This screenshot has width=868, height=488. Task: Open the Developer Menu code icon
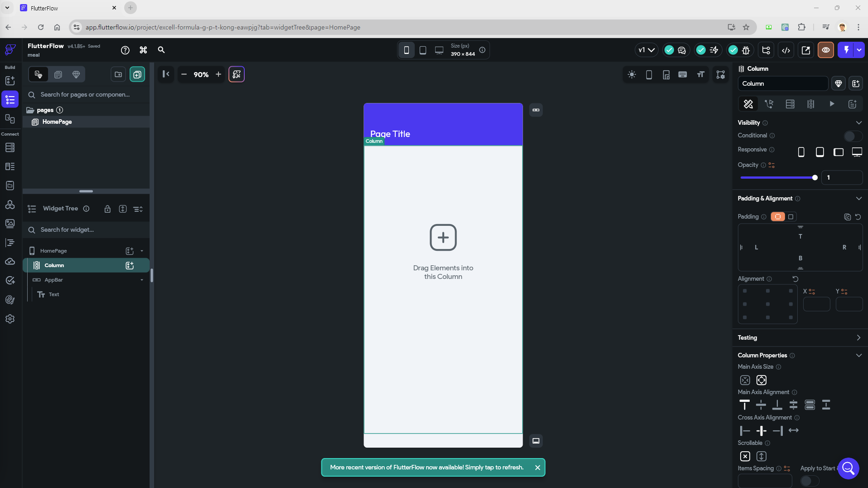786,50
